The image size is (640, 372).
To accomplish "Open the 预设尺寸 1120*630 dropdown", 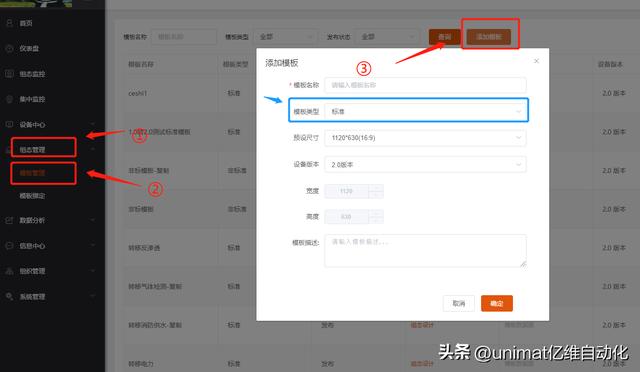I will pos(425,138).
